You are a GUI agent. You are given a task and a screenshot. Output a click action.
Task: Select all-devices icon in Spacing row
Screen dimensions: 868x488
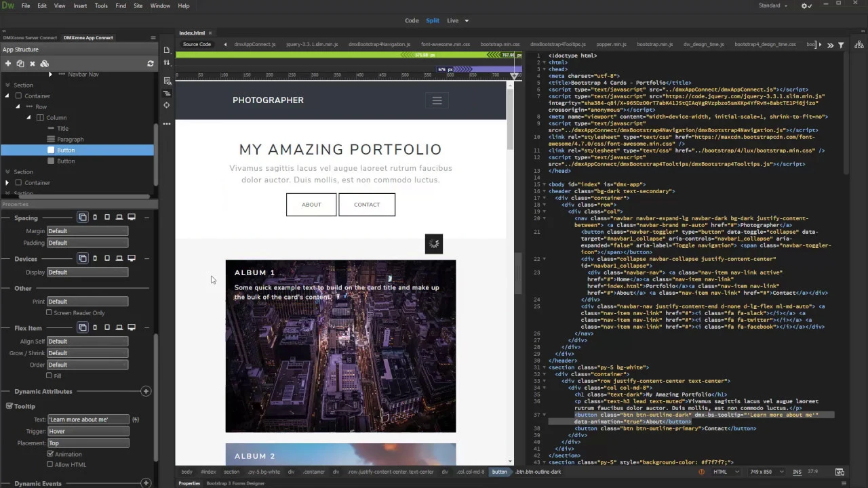tap(83, 218)
